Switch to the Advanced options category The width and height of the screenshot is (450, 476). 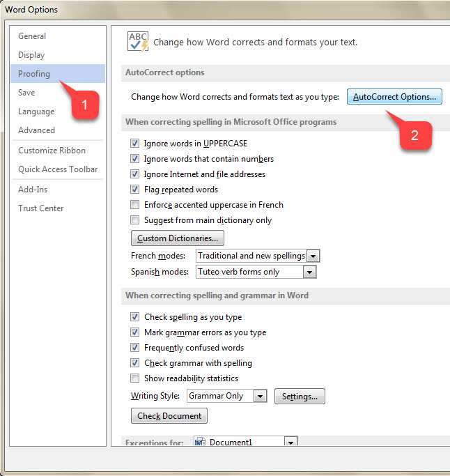[x=37, y=130]
